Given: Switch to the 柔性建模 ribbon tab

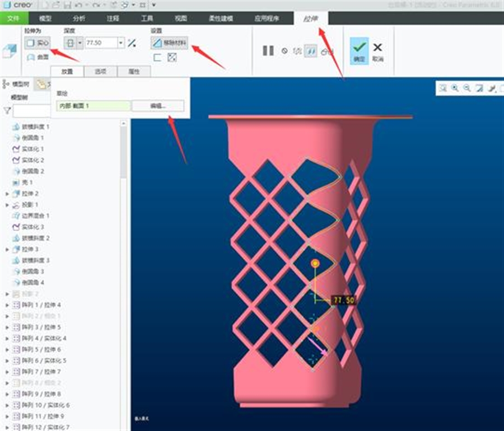Looking at the screenshot, I should pos(221,18).
